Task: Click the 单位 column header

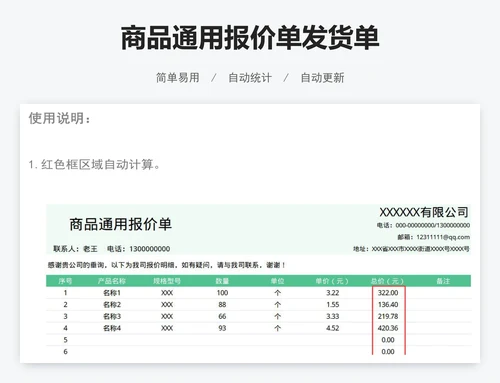Action: point(277,281)
